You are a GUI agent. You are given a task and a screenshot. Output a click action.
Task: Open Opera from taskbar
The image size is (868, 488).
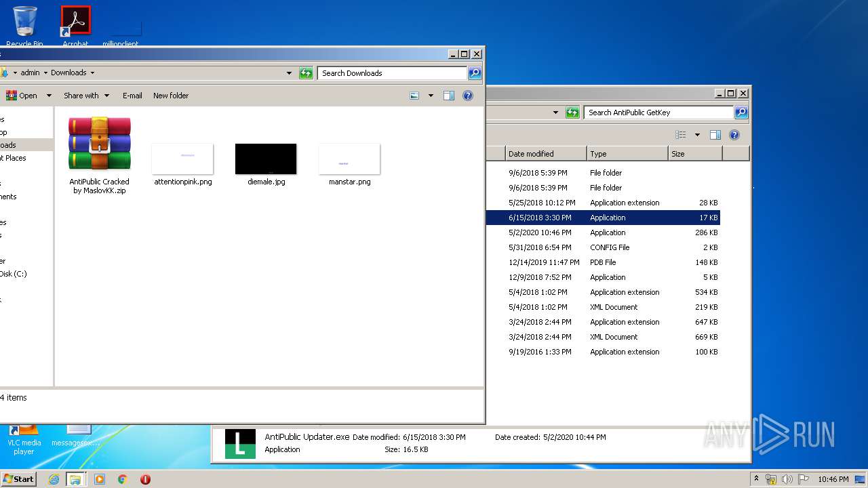click(x=145, y=479)
